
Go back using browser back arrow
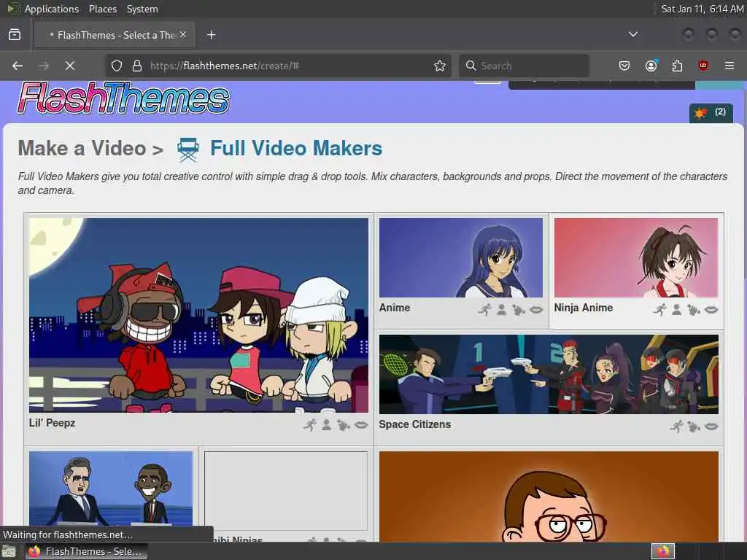[18, 66]
